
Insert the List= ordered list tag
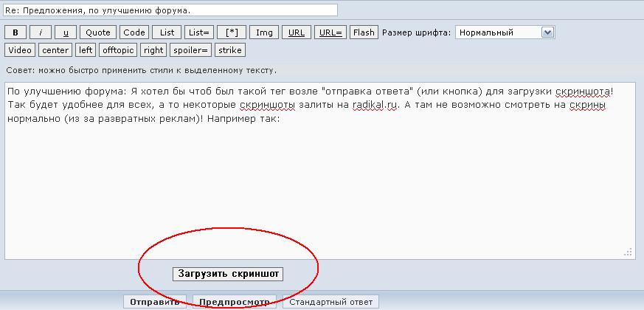[198, 32]
